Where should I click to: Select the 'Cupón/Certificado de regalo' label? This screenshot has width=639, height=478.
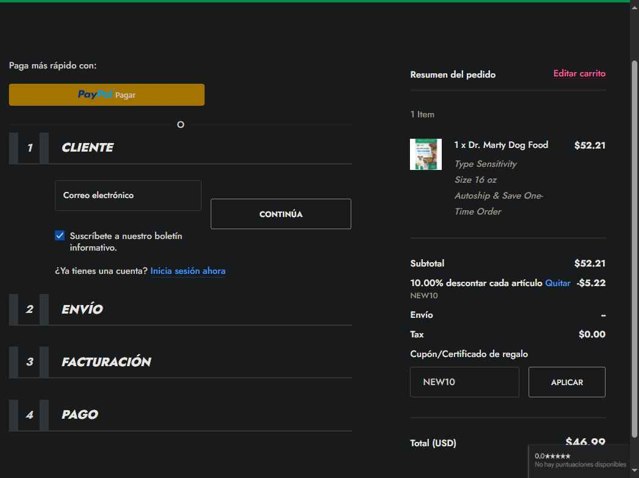tap(469, 354)
